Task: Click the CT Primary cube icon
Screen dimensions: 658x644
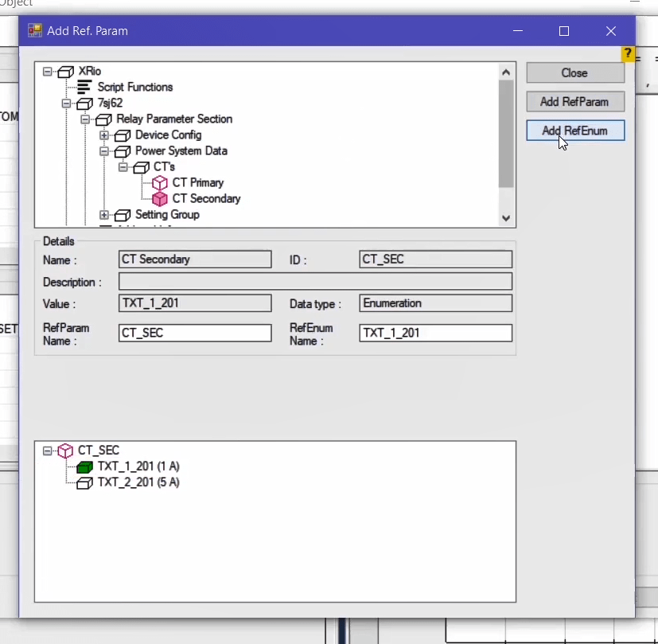Action: click(x=160, y=183)
